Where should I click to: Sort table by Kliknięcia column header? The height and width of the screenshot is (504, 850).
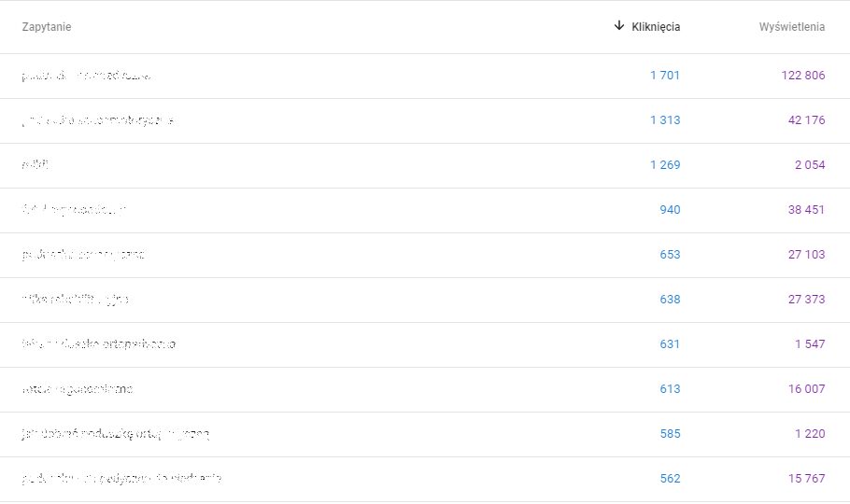pyautogui.click(x=656, y=27)
